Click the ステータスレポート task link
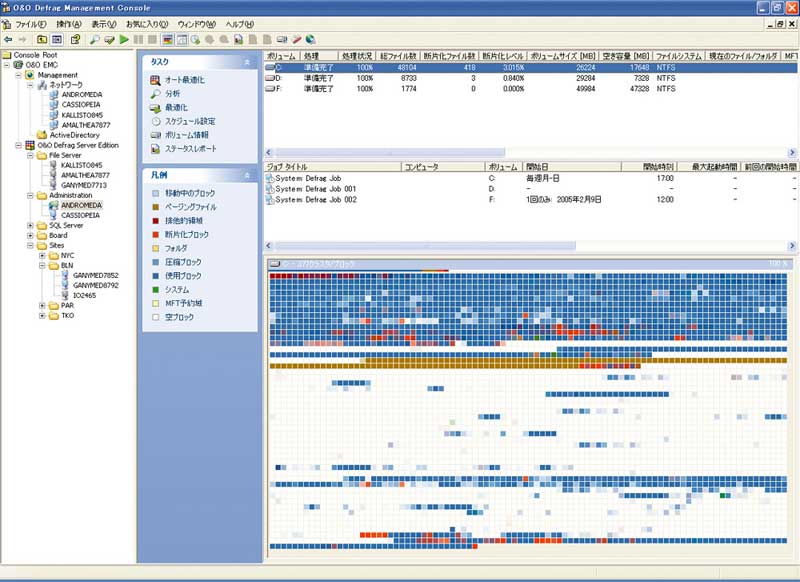This screenshot has height=582, width=800. click(191, 149)
